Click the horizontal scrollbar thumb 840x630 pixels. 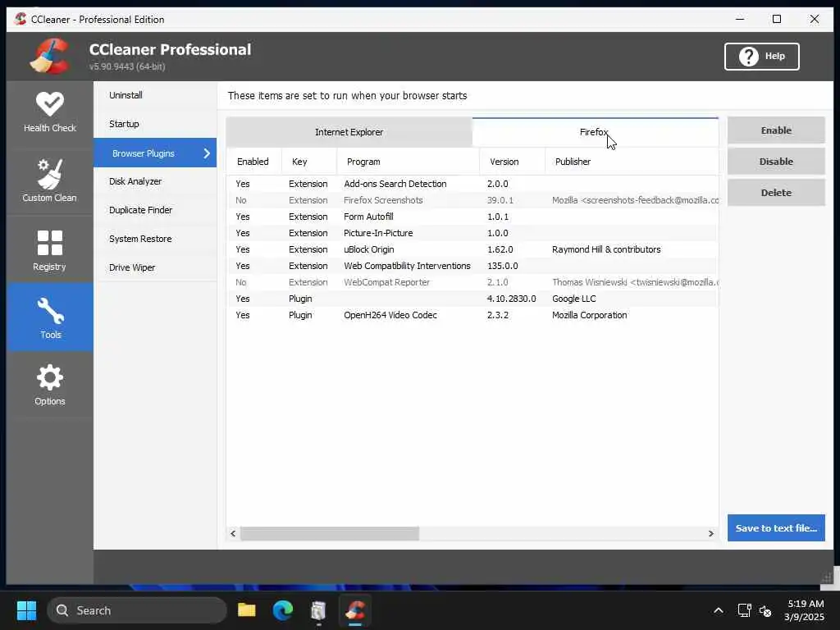click(x=330, y=533)
